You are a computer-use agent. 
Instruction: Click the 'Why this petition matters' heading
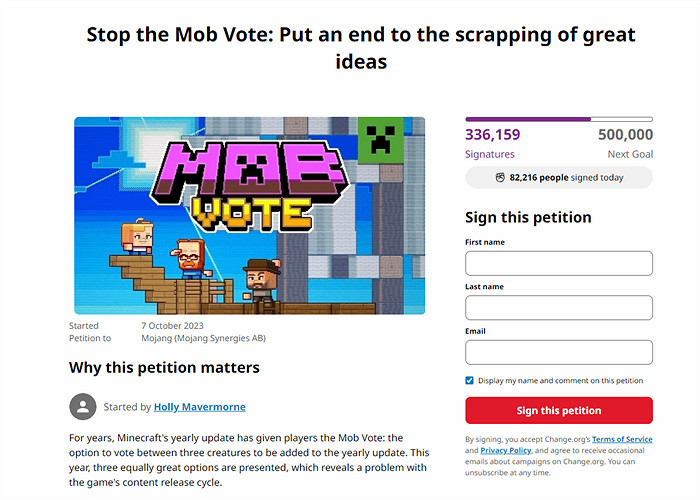[x=164, y=367]
